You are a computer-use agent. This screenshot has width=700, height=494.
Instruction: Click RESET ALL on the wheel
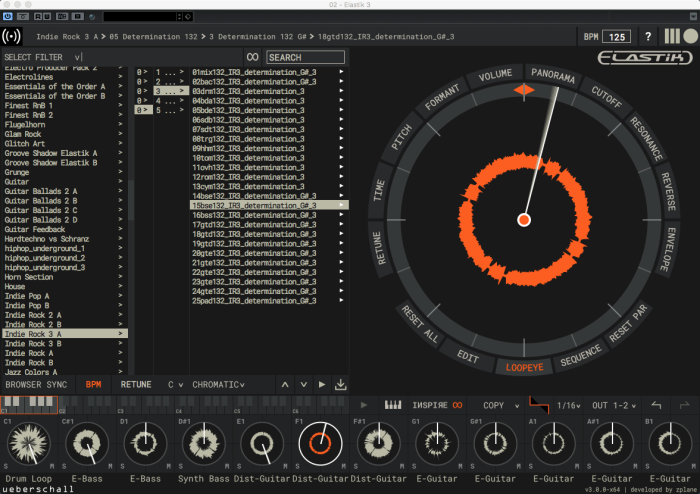pyautogui.click(x=419, y=324)
